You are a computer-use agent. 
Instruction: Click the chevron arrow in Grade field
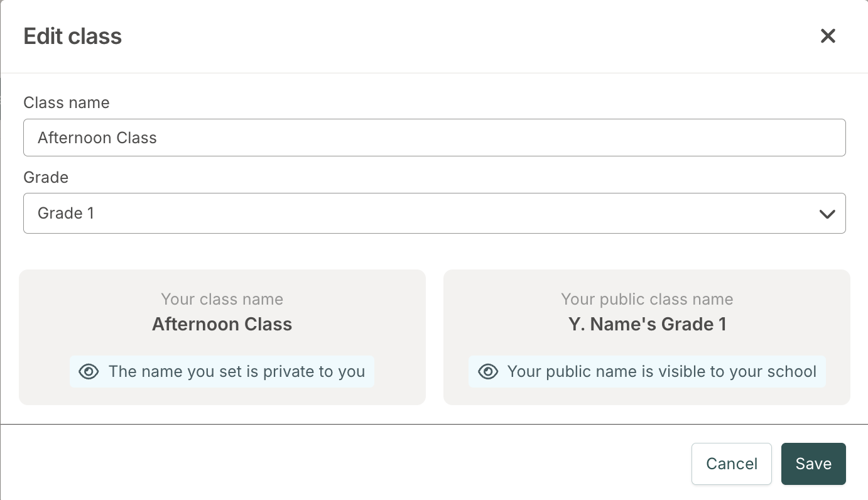pyautogui.click(x=827, y=214)
